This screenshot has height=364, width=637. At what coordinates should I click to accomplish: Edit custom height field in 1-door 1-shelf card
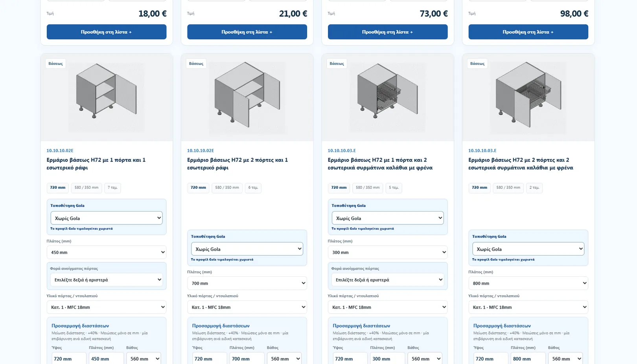(69, 358)
